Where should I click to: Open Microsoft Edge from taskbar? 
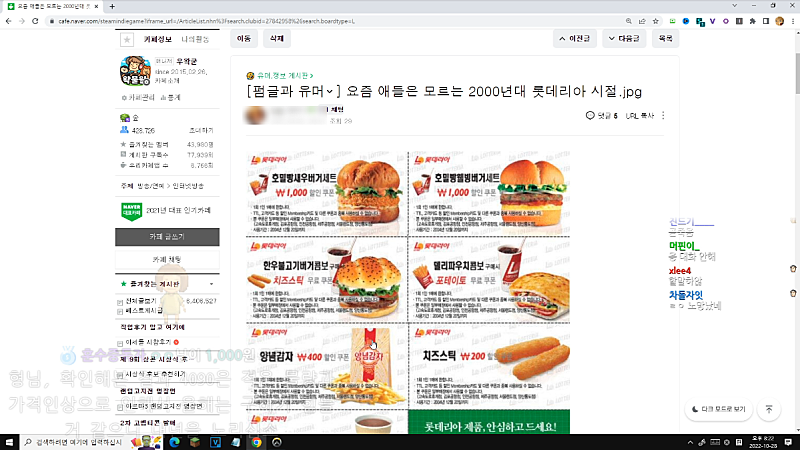click(174, 442)
